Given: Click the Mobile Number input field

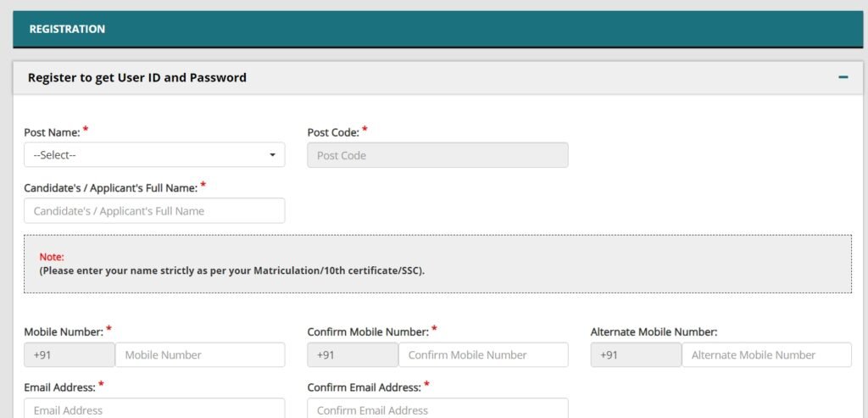Looking at the screenshot, I should [x=200, y=355].
